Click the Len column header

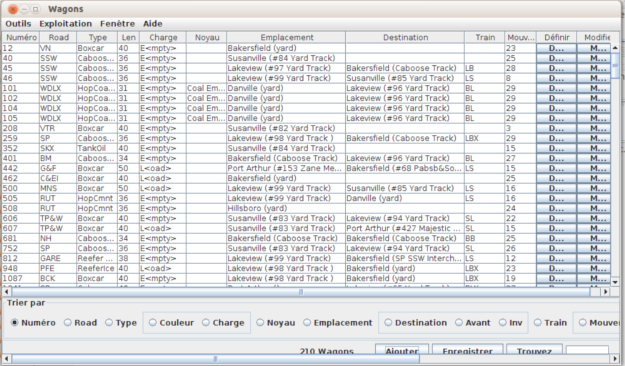click(129, 37)
